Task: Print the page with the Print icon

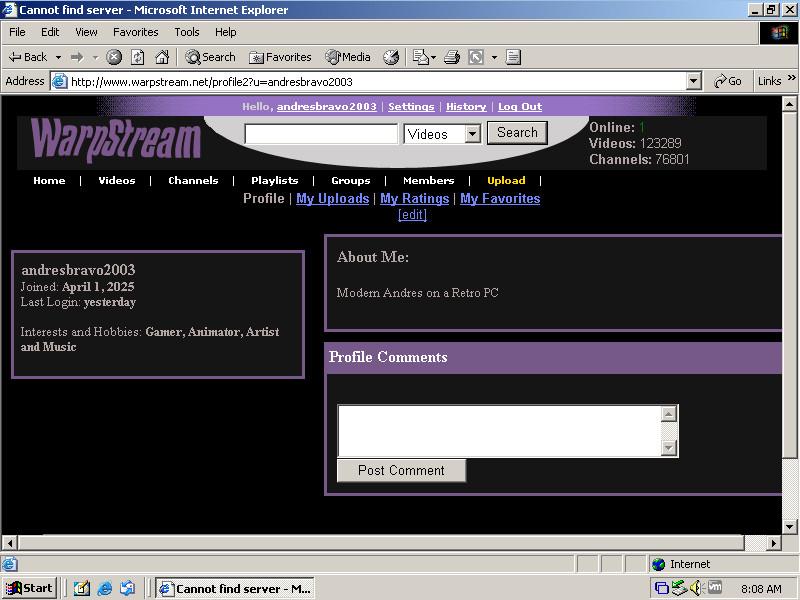Action: (452, 57)
